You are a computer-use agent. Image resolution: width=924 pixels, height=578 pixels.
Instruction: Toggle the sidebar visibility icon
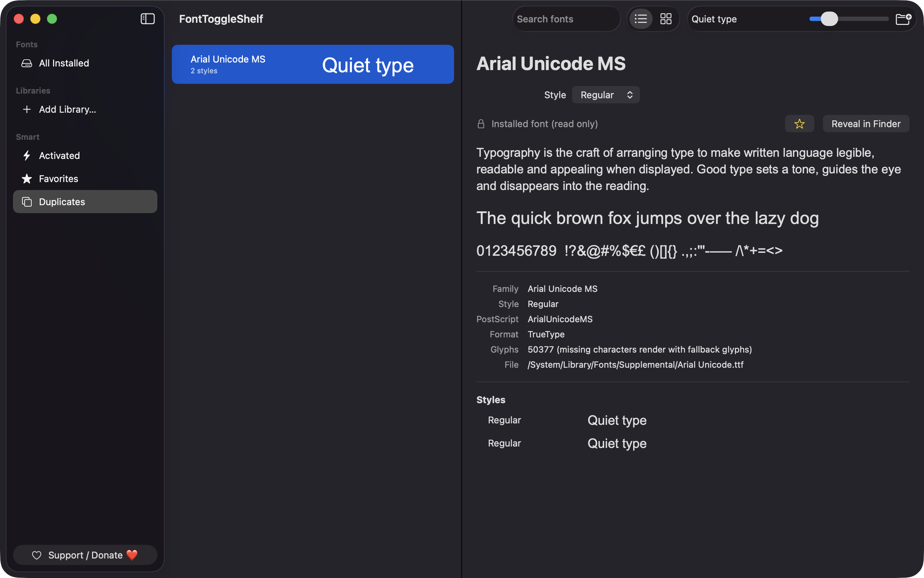[x=147, y=19]
